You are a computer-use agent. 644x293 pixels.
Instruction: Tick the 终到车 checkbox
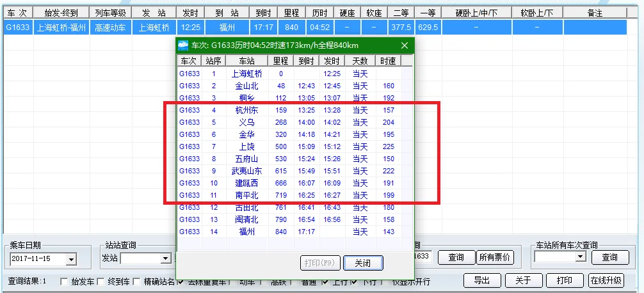coord(101,281)
